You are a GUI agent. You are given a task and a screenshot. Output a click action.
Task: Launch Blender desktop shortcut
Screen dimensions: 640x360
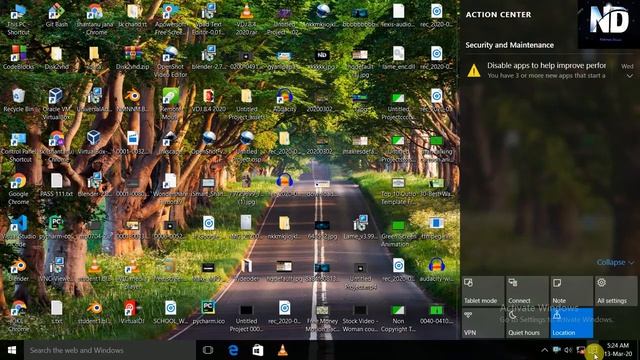18,269
